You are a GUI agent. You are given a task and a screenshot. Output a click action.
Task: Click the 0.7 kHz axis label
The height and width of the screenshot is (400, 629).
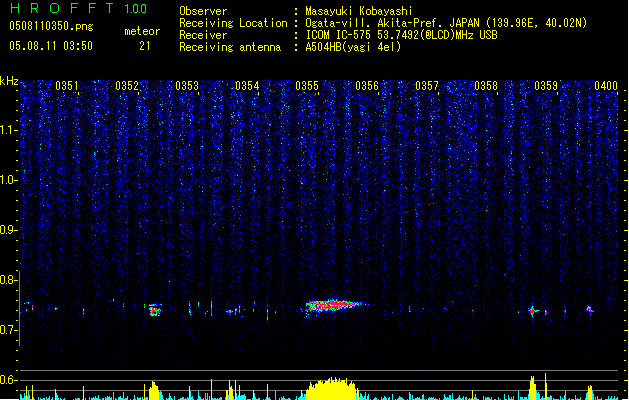[x=8, y=330]
